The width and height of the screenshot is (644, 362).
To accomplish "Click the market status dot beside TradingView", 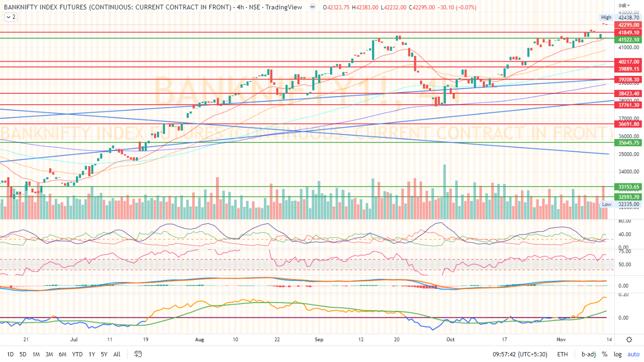I will click(312, 8).
